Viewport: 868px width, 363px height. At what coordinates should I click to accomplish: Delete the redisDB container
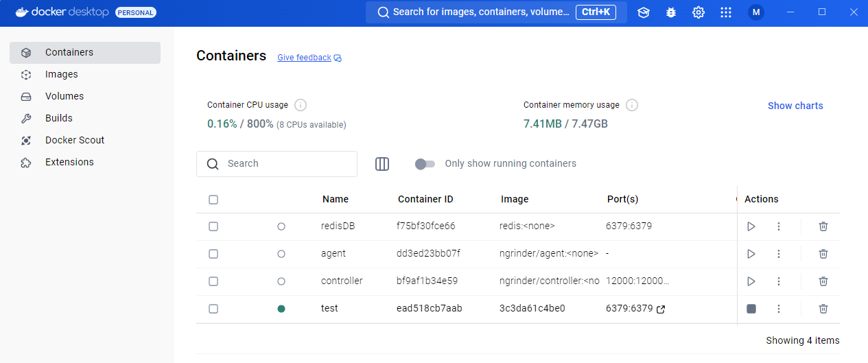click(823, 226)
